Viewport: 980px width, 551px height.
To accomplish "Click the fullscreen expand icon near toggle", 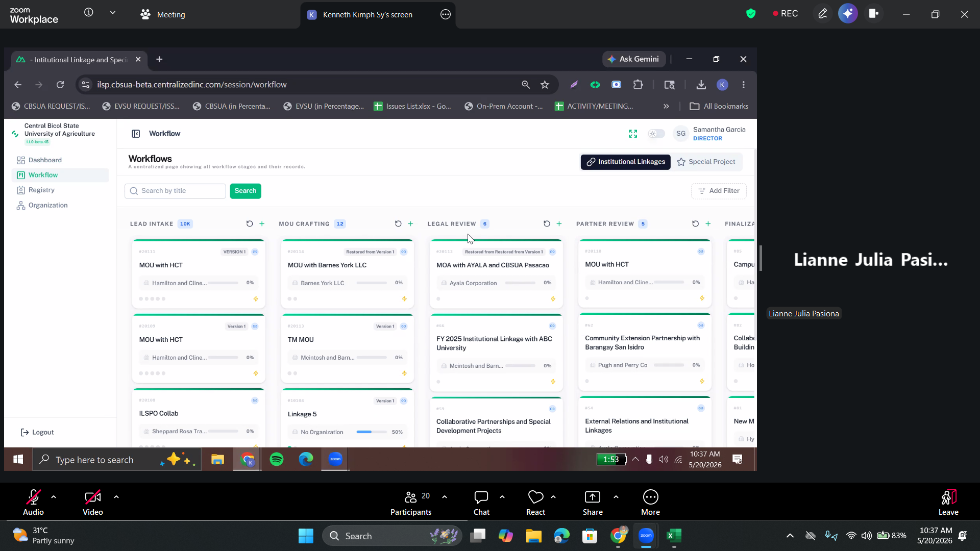I will coord(633,134).
